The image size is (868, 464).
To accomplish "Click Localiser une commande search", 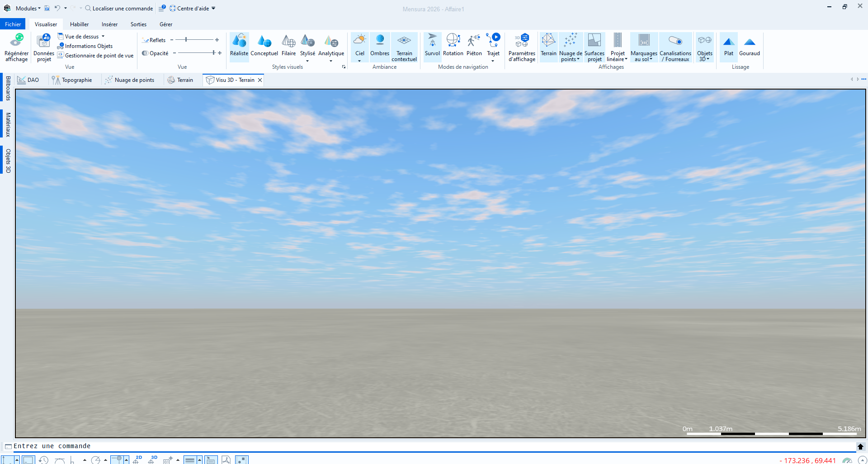I will (x=119, y=8).
